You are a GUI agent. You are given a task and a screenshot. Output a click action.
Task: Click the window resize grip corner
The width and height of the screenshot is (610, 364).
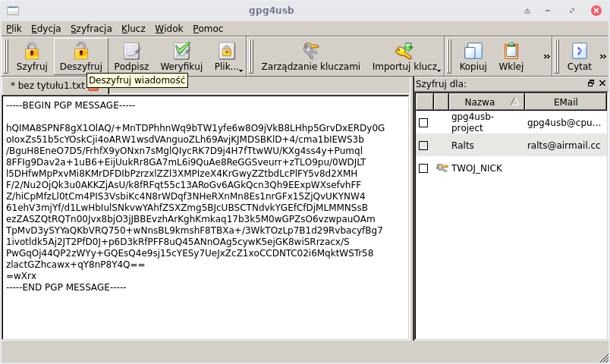(604, 357)
